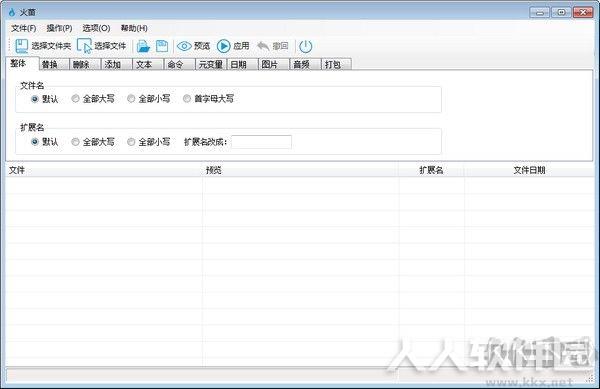This screenshot has height=389, width=600.
Task: Switch to the Text (文本) tab
Action: point(148,65)
